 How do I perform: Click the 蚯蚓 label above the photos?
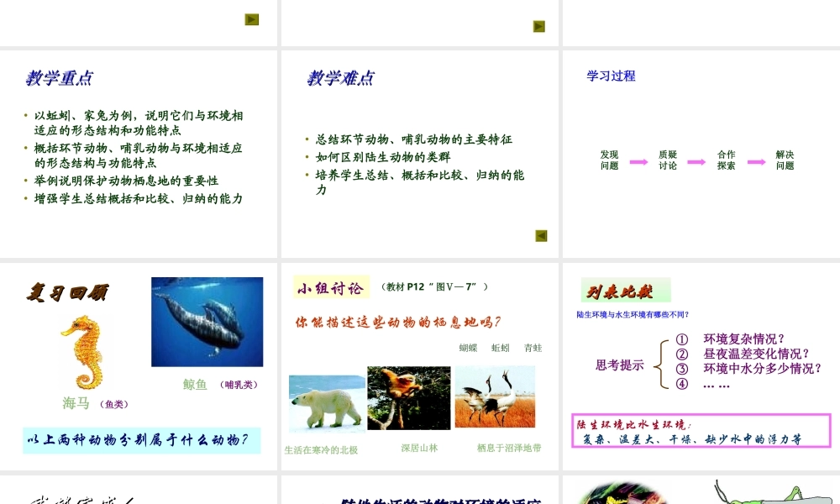point(501,348)
